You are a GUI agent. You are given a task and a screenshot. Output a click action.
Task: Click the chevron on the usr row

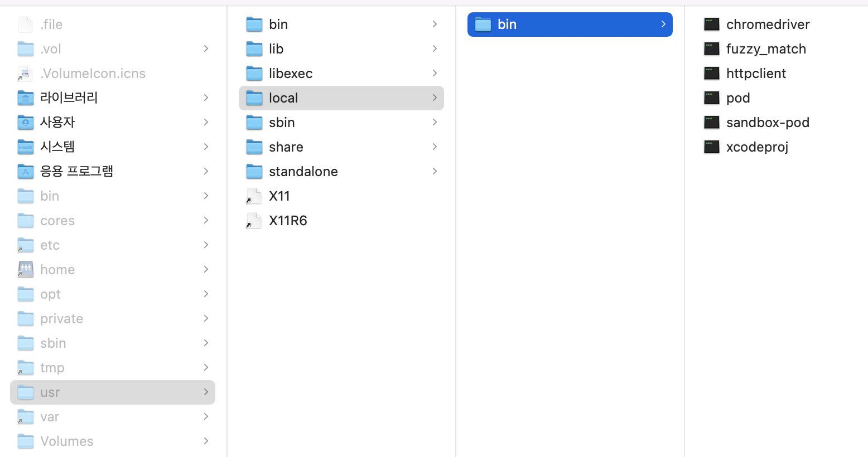[x=206, y=392]
